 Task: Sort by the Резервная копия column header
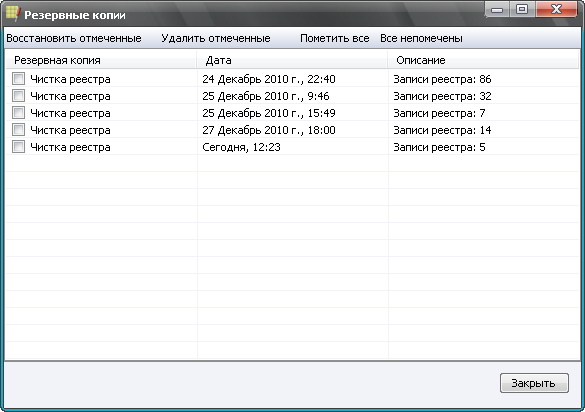coord(101,60)
